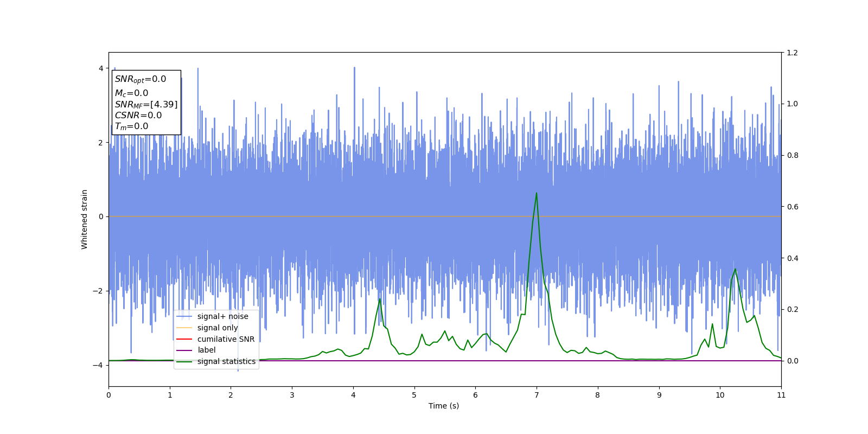Click the blue 'signal+ noise' legend line sample

tap(184, 317)
